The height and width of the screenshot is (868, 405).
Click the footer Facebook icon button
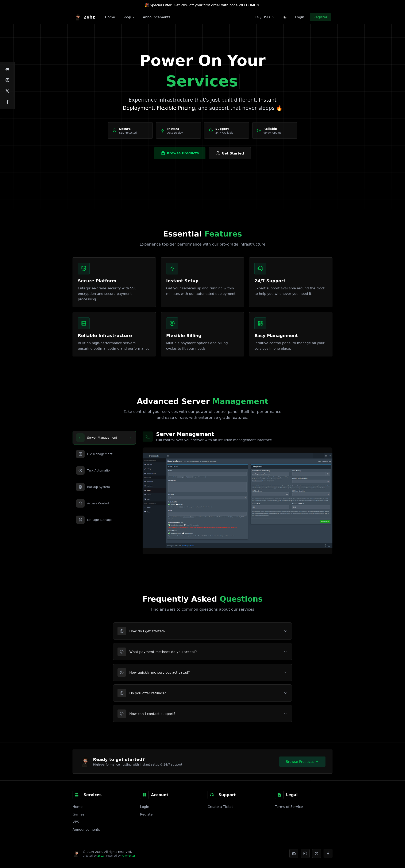[x=328, y=853]
